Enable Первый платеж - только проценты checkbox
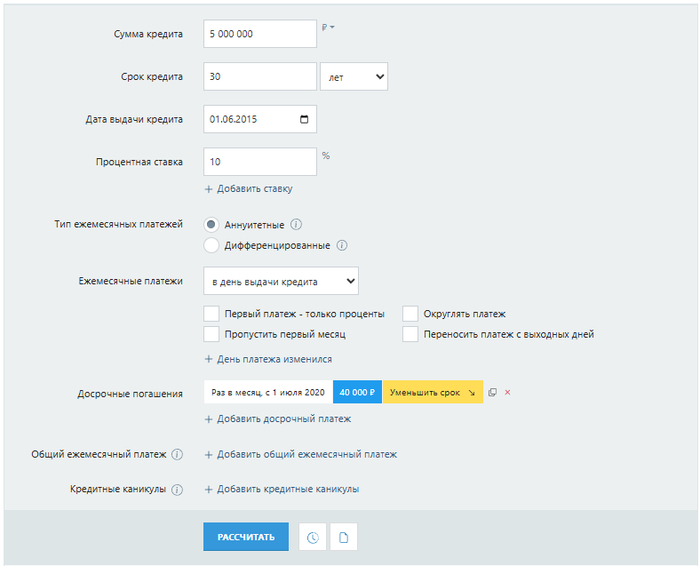The width and height of the screenshot is (700, 566). [x=211, y=314]
